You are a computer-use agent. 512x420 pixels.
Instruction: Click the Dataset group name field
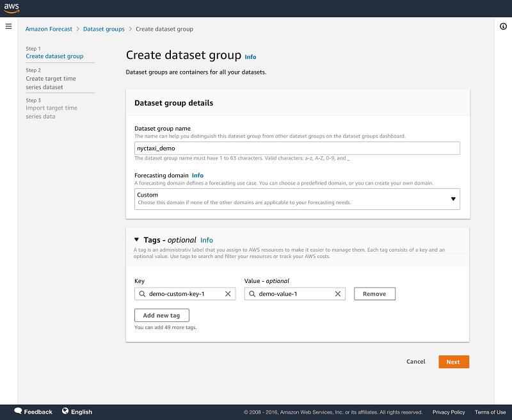pyautogui.click(x=297, y=148)
